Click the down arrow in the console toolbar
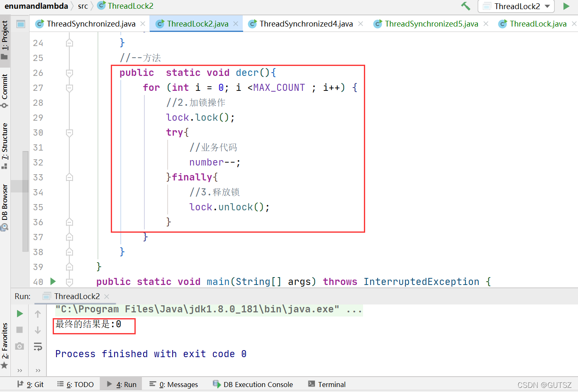This screenshot has height=392, width=578. click(38, 330)
